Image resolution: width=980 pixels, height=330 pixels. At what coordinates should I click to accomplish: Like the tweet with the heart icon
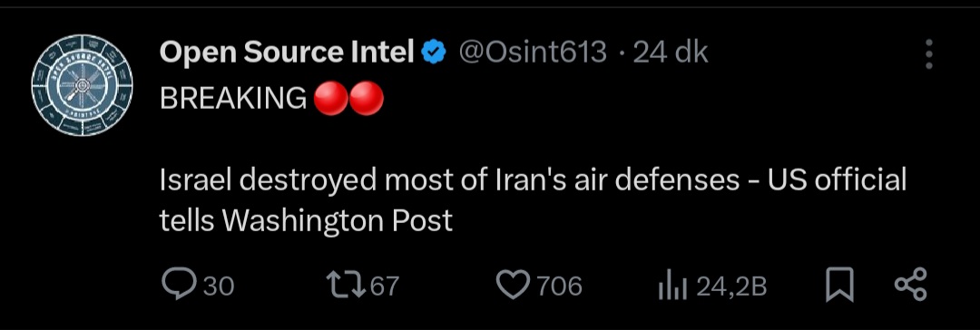pos(514,285)
